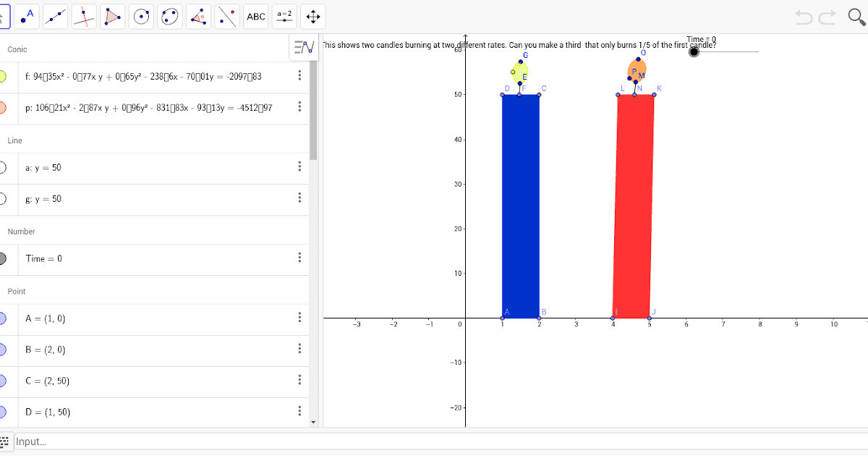Open more options for point D

[299, 411]
